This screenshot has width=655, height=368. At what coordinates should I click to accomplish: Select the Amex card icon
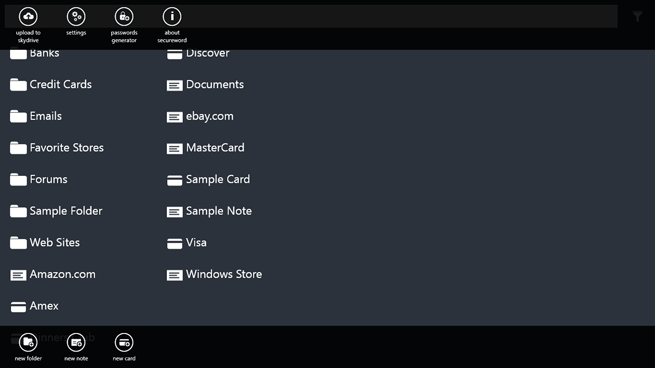pos(18,307)
